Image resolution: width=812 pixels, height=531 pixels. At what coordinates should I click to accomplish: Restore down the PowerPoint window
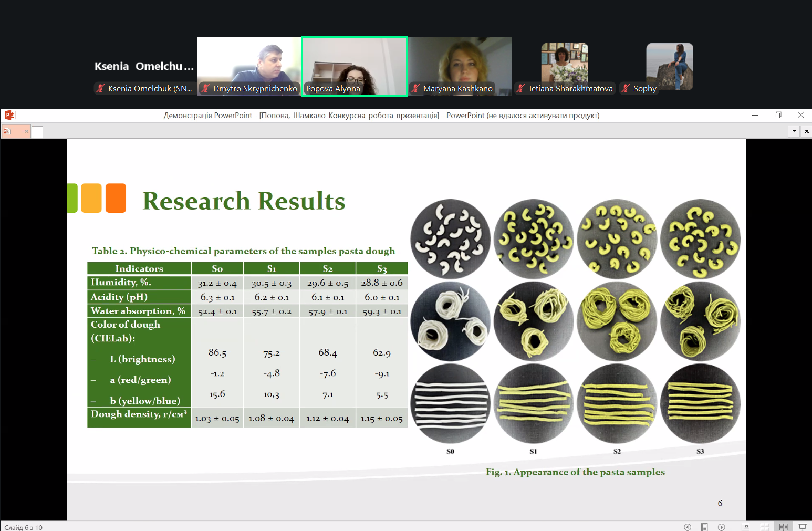pyautogui.click(x=777, y=115)
